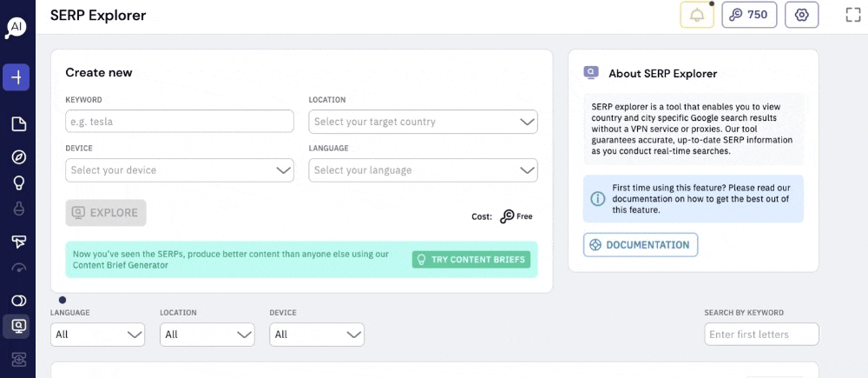Click the Search by keyword field
868x378 pixels.
761,335
